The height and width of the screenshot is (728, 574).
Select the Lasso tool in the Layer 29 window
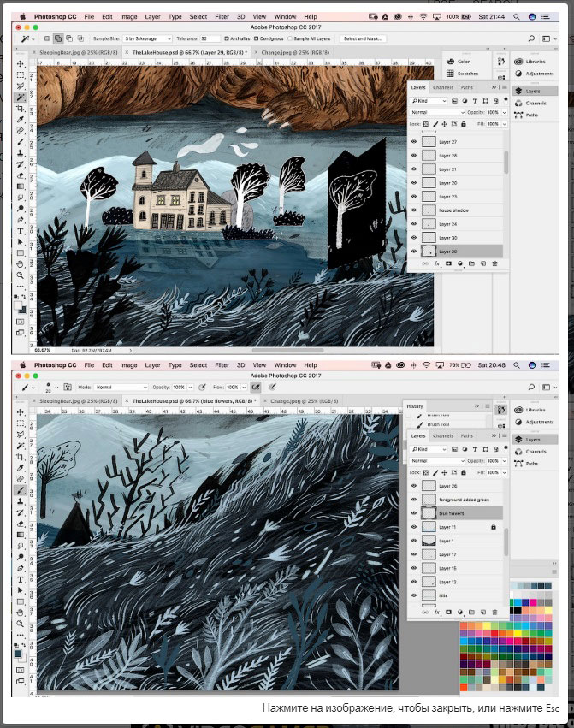[x=21, y=86]
